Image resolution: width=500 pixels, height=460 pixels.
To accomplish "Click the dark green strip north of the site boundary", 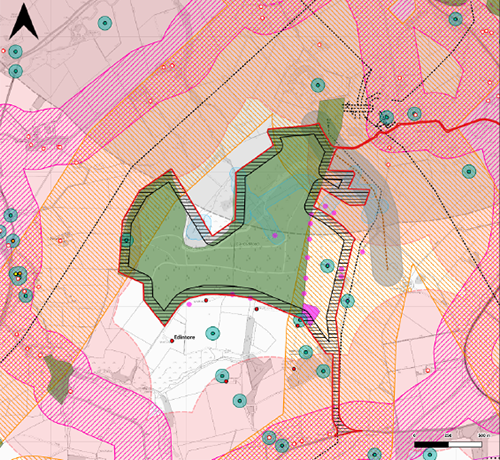I will (x=331, y=120).
